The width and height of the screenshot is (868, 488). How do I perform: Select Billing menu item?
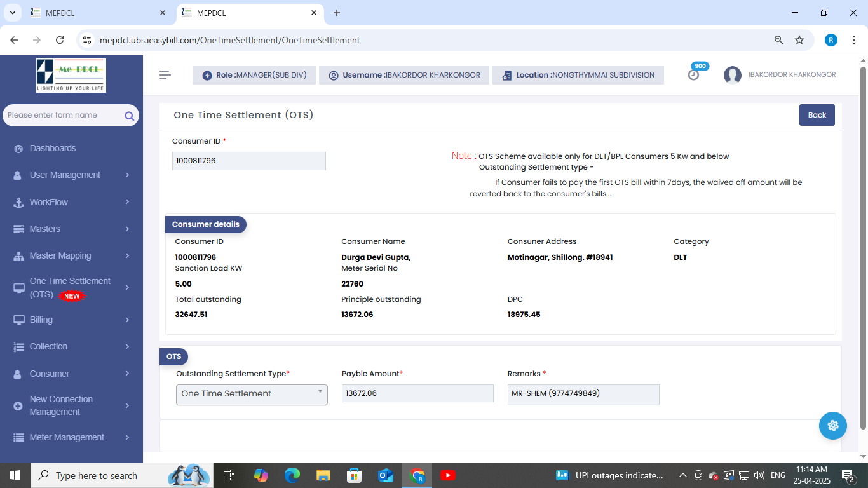(x=71, y=320)
